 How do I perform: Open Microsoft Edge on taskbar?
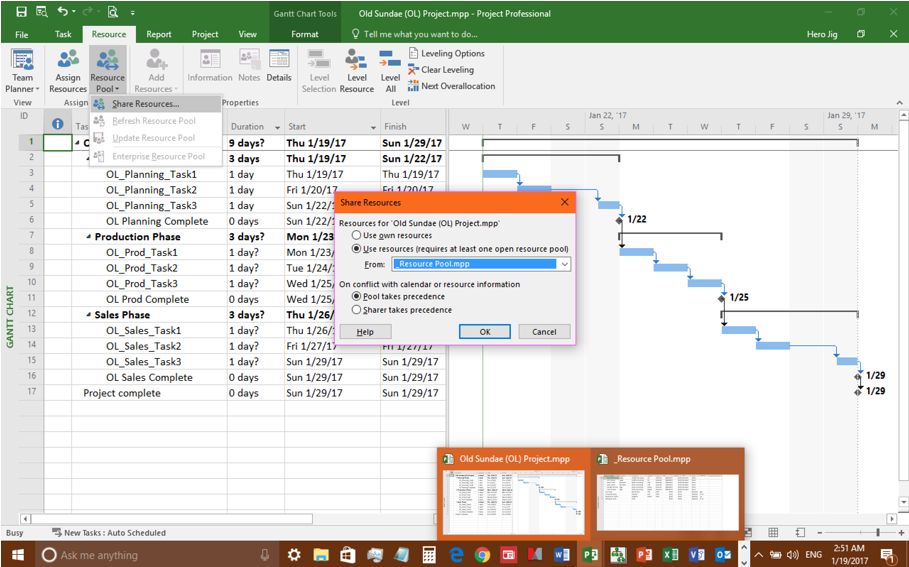click(x=457, y=555)
